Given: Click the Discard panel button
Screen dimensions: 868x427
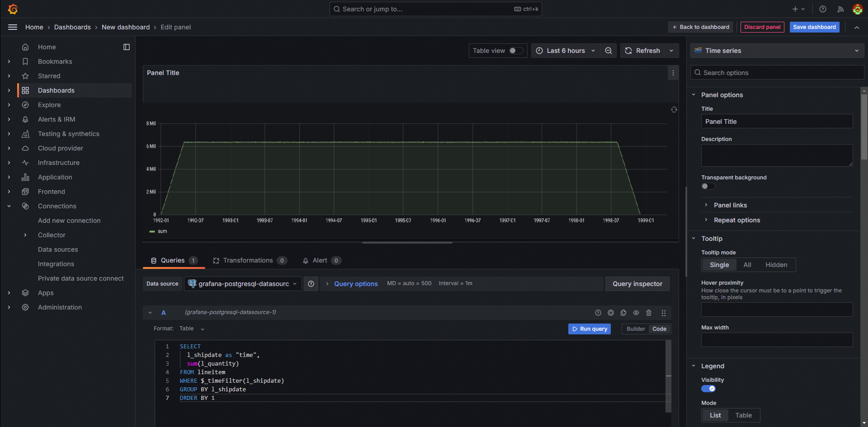Looking at the screenshot, I should tap(762, 27).
